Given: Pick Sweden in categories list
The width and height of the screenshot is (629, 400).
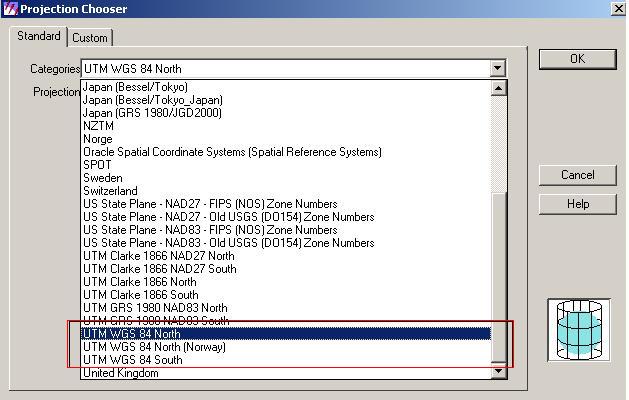Looking at the screenshot, I should point(286,178).
